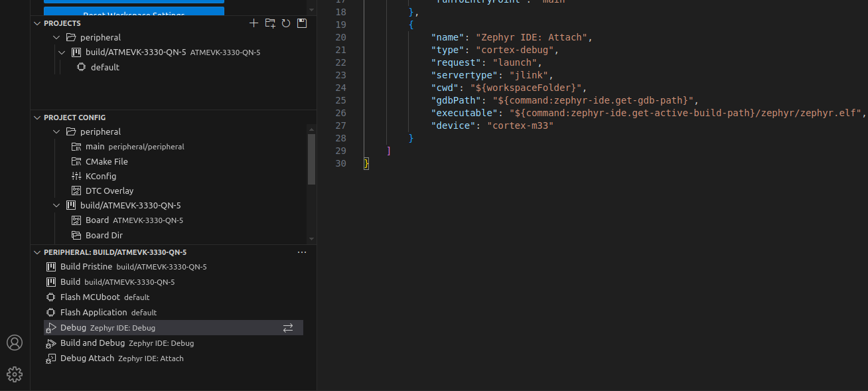Open the Manage gear icon in activity bar
The width and height of the screenshot is (868, 391).
click(15, 374)
